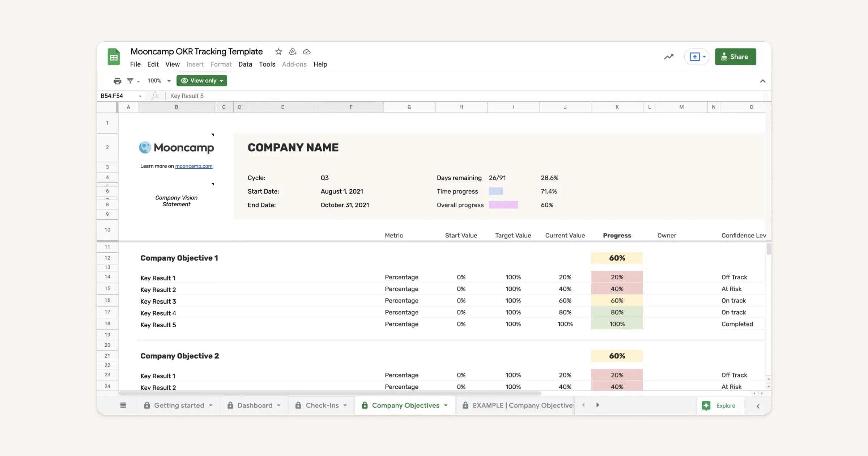The height and width of the screenshot is (456, 868).
Task: Open the Data menu
Action: (x=245, y=64)
